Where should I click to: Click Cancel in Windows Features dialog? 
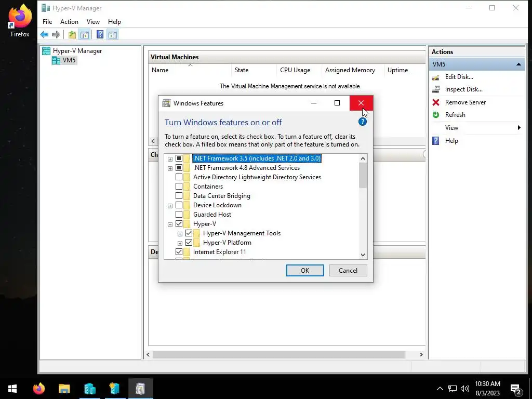tap(348, 270)
